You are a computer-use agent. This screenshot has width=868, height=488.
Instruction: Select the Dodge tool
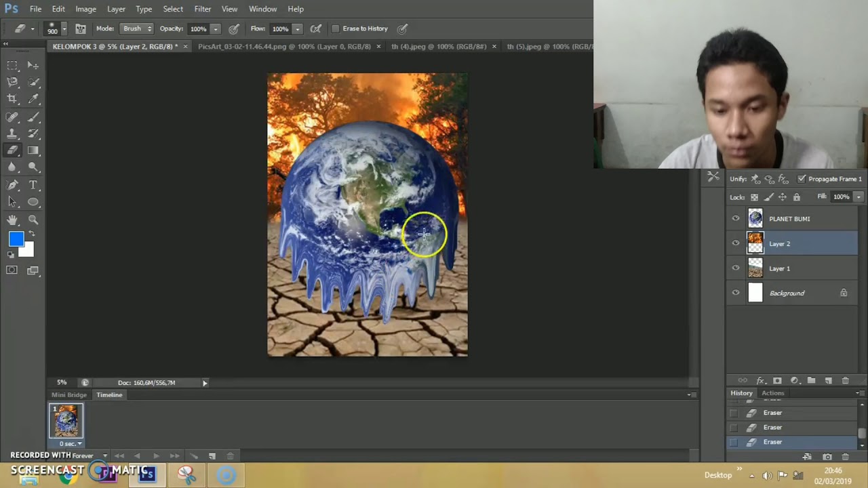click(x=33, y=167)
